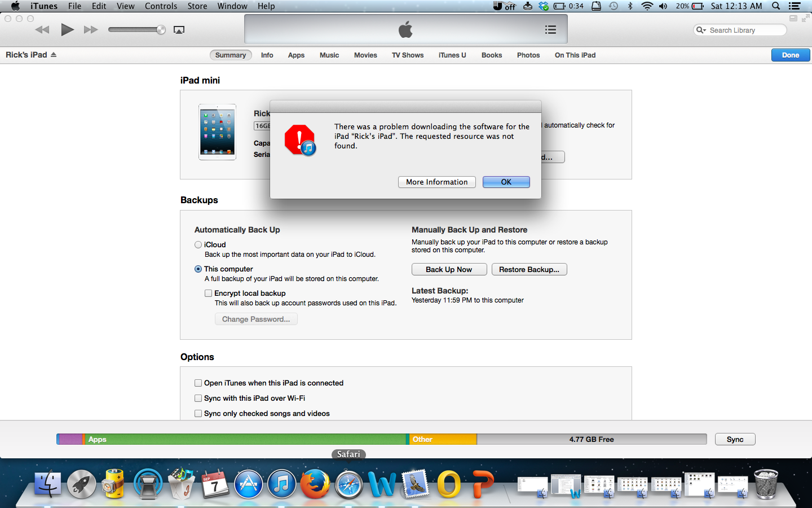Click the Sync button
This screenshot has height=508, width=812.
coord(735,439)
